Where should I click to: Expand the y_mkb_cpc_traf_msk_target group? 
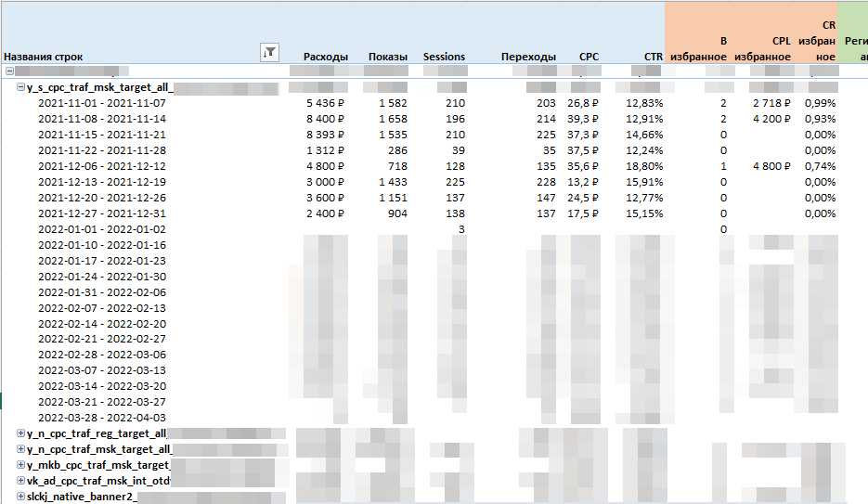(x=21, y=465)
